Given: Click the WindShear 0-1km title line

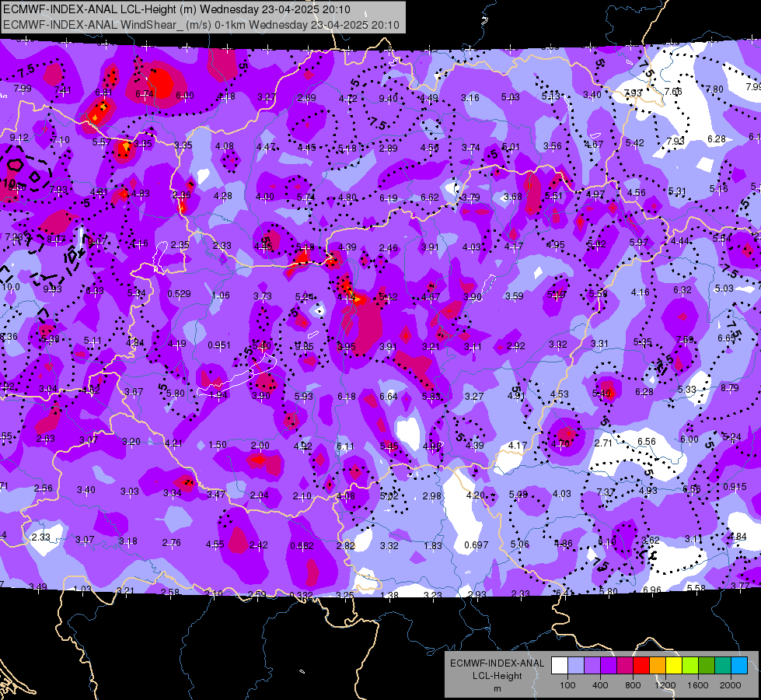Looking at the screenshot, I should point(201,25).
